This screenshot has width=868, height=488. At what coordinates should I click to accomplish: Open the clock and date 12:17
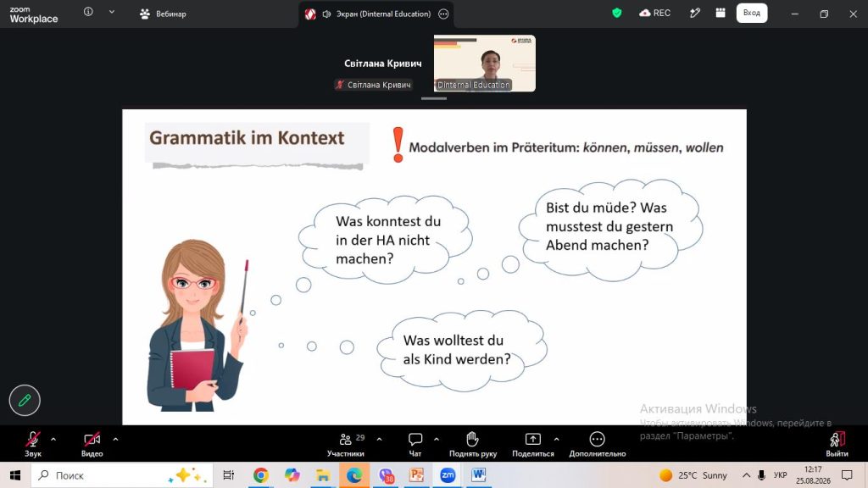[813, 475]
